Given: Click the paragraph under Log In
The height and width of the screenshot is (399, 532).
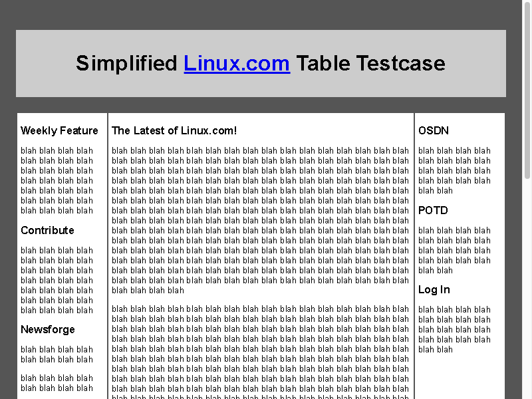Looking at the screenshot, I should click(454, 329).
